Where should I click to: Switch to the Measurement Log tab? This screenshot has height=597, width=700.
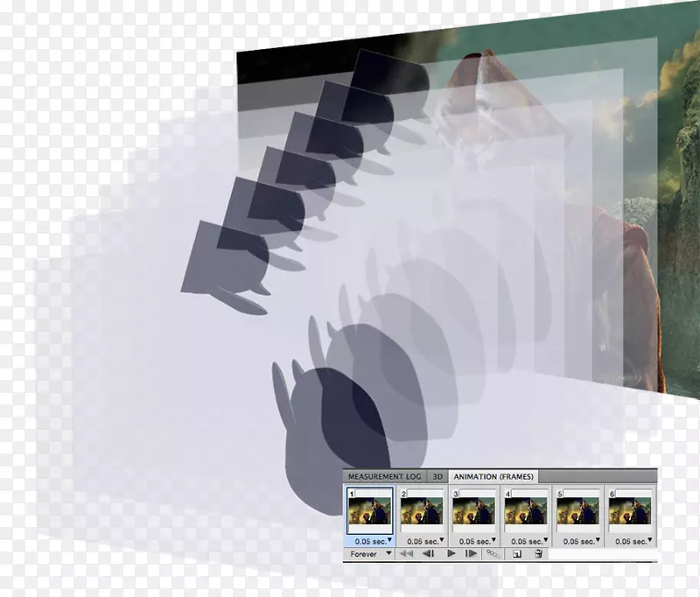coord(384,476)
